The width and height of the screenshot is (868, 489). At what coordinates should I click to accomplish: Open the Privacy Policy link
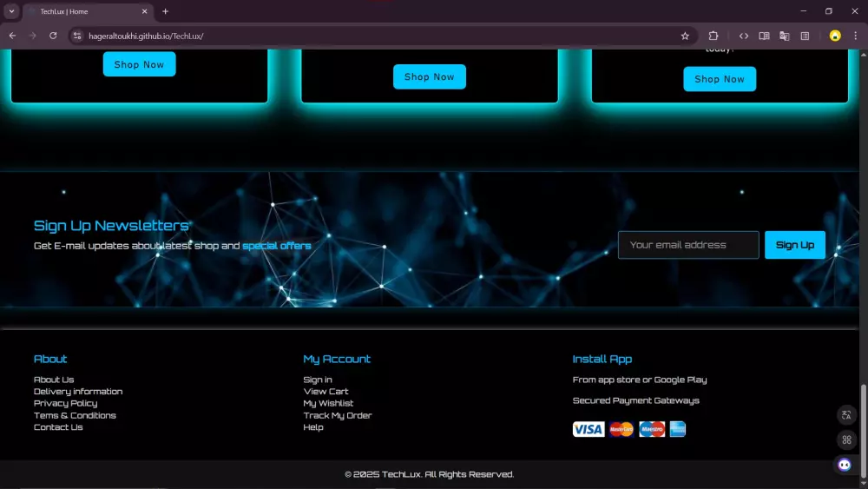(x=65, y=403)
